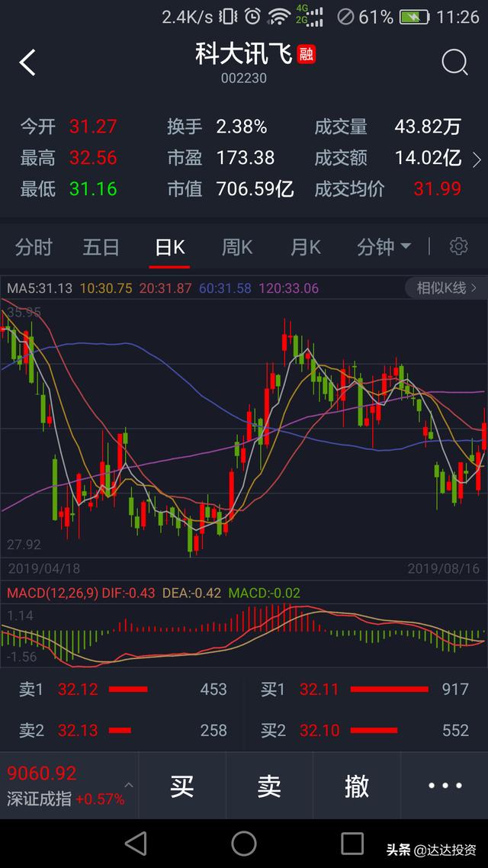This screenshot has height=868, width=488.
Task: Expand the 分钟 interval dropdown
Action: [x=384, y=247]
